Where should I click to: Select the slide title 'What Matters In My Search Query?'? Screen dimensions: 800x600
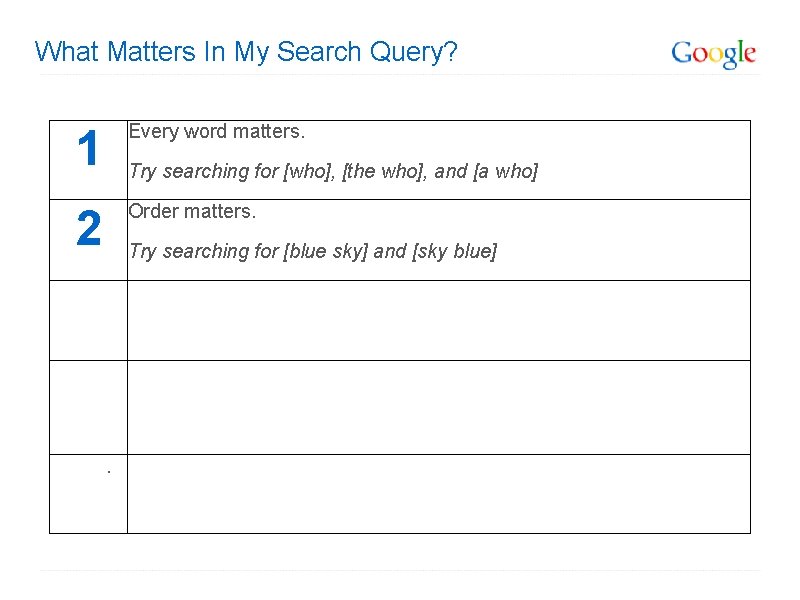(246, 52)
